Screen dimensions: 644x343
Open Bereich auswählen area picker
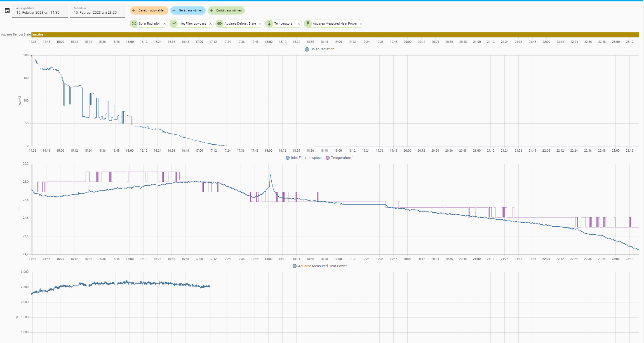coord(149,10)
